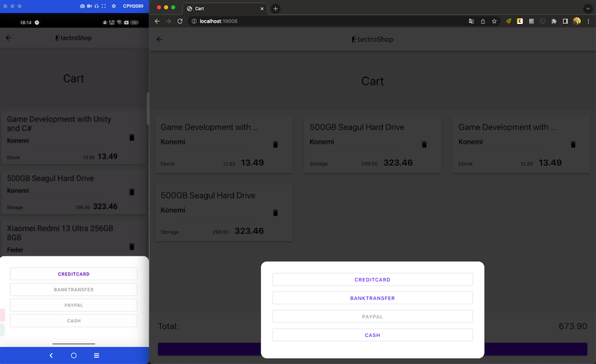Go back using web app header arrow
Image resolution: width=596 pixels, height=364 pixels.
pos(159,39)
